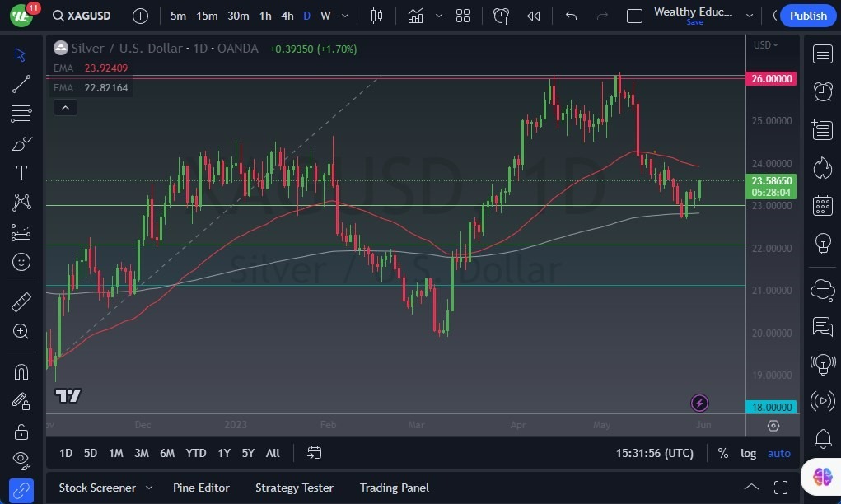
Task: Select the trend line drawing tool
Action: click(x=21, y=84)
